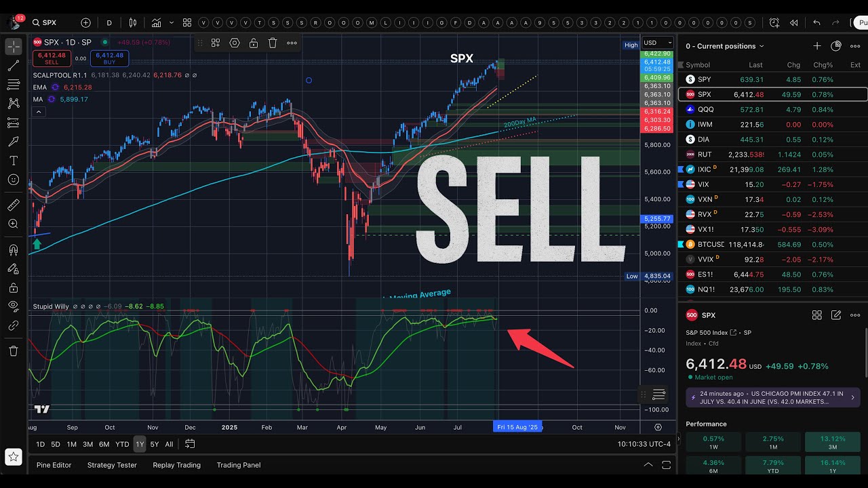Screen dimensions: 868x488
Task: Switch to 1D time range
Action: point(41,445)
